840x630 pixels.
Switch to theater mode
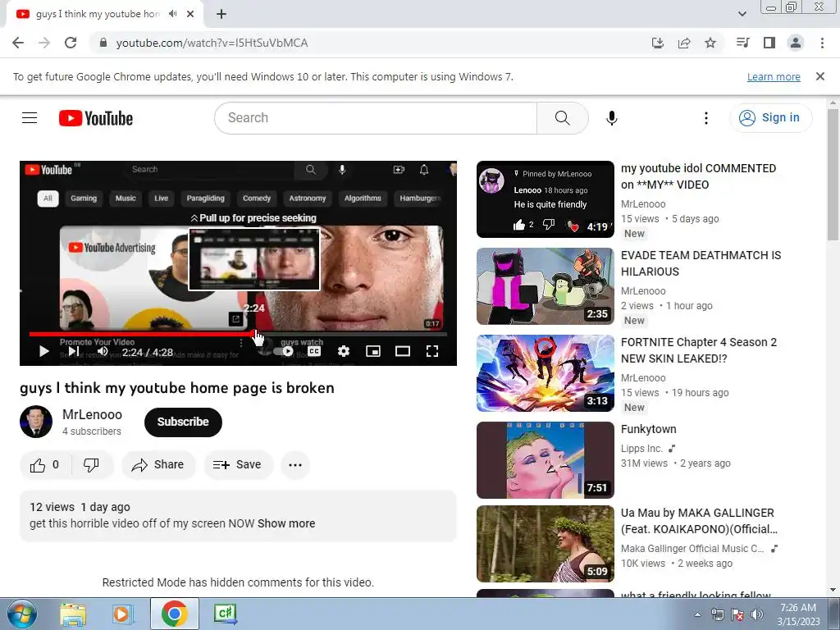pos(403,351)
